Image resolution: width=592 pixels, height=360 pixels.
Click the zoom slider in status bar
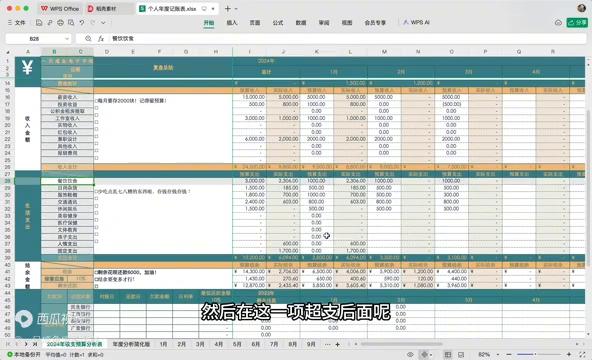pyautogui.click(x=539, y=355)
